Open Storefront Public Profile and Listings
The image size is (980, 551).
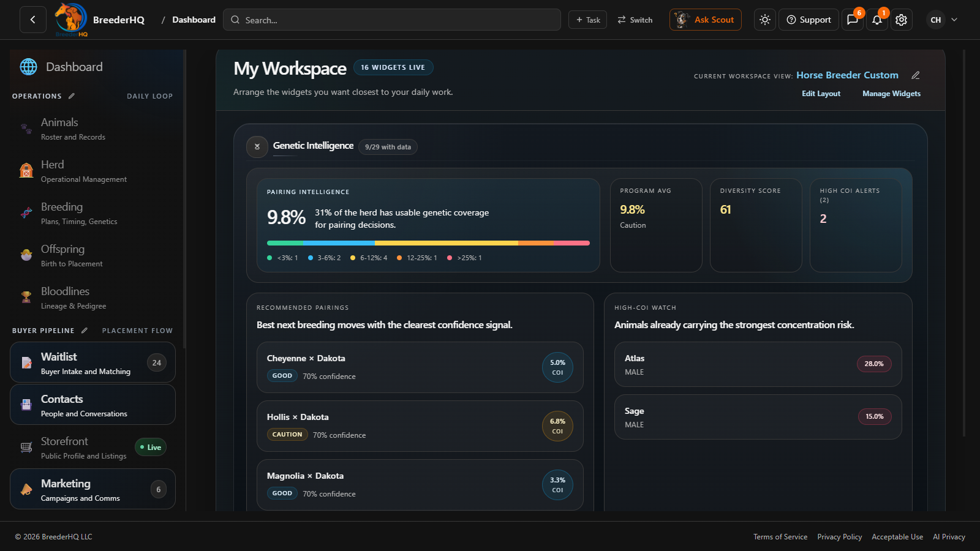pyautogui.click(x=93, y=448)
